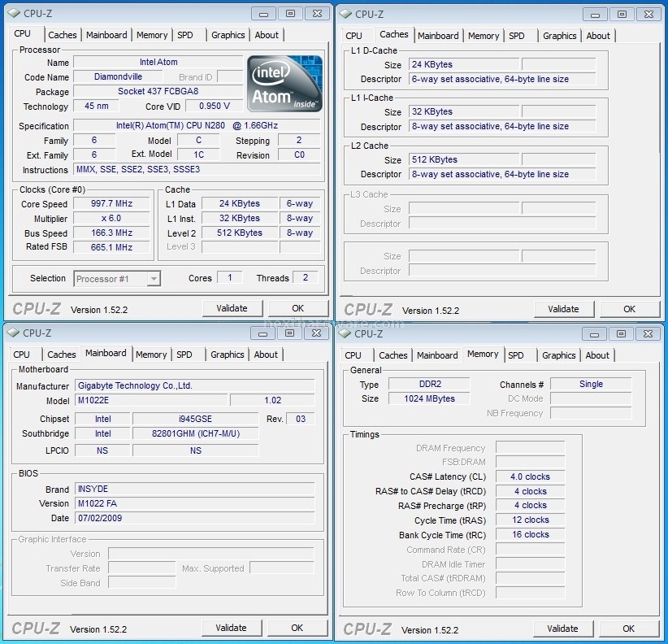Open Memory tab in the Mainboard window
This screenshot has width=668, height=644.
(x=151, y=355)
